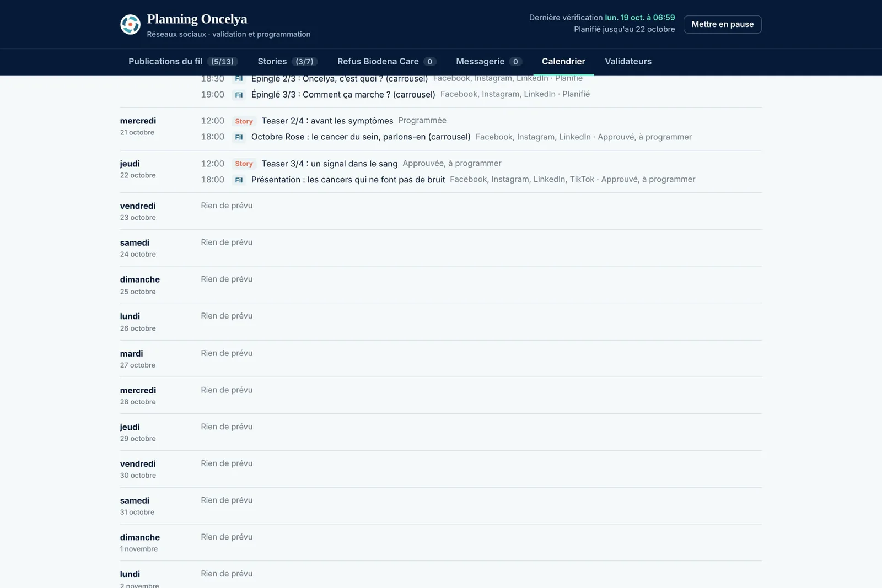Click the Fil tag for Épinglé 3/3
Image resolution: width=882 pixels, height=588 pixels.
tap(239, 95)
